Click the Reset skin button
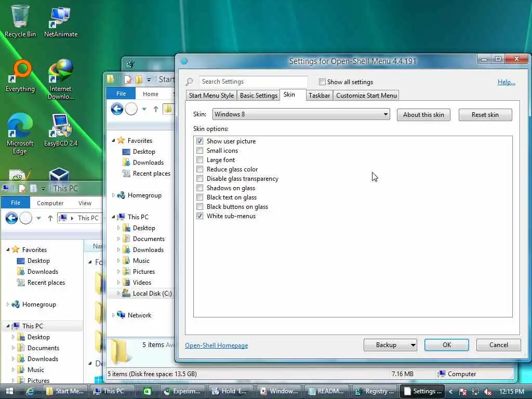The image size is (532, 399). (x=485, y=115)
